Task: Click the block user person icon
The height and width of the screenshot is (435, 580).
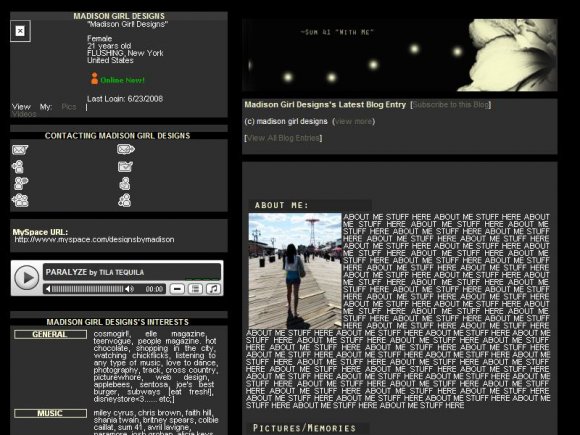Action: 125,183
